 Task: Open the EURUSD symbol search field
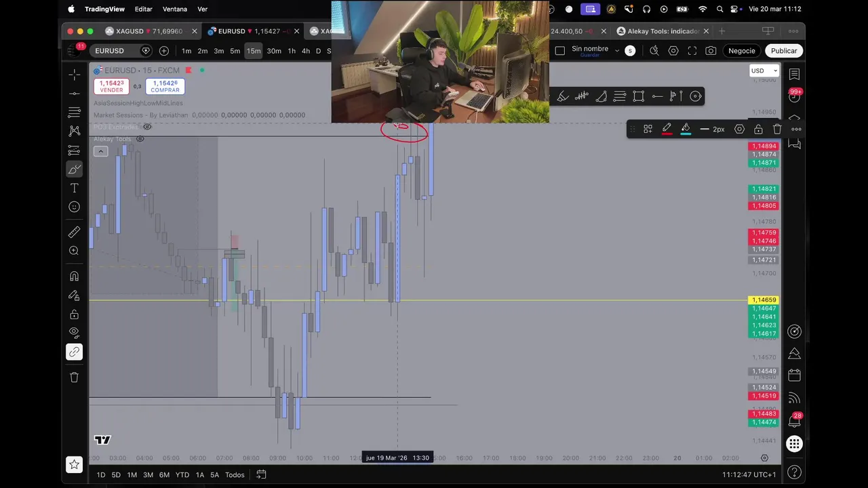pyautogui.click(x=122, y=51)
